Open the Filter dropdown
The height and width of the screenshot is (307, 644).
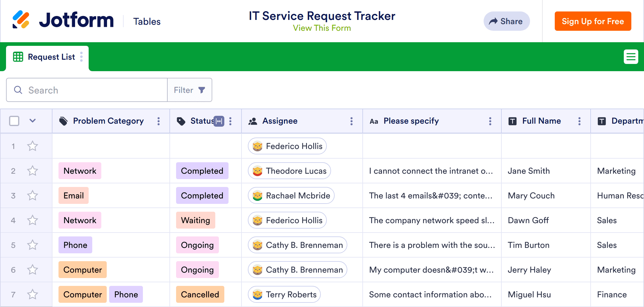(x=189, y=90)
